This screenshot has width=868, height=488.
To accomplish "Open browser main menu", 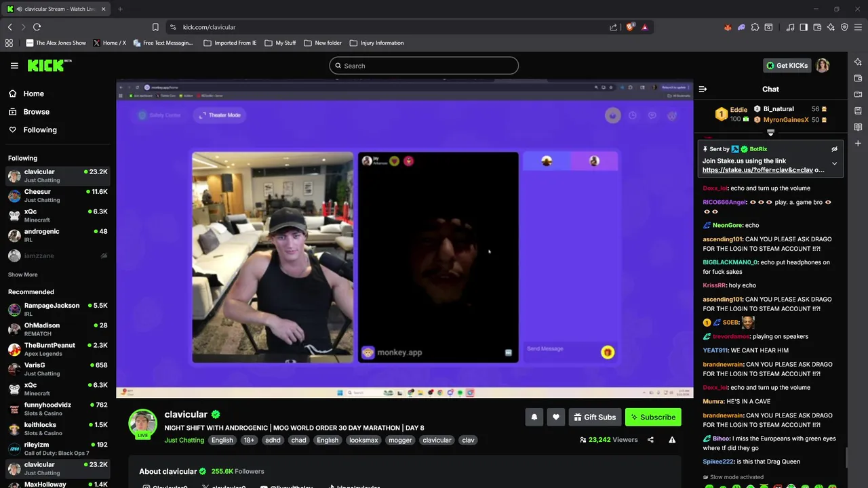I will pyautogui.click(x=859, y=27).
